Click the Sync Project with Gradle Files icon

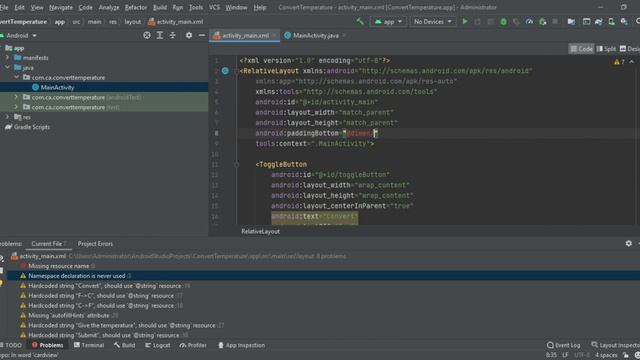click(x=599, y=22)
